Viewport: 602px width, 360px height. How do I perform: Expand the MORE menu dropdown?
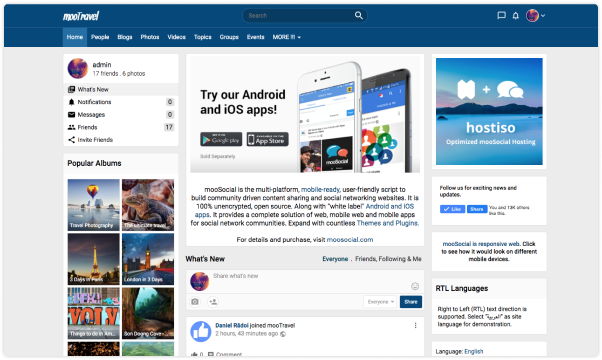coord(287,37)
